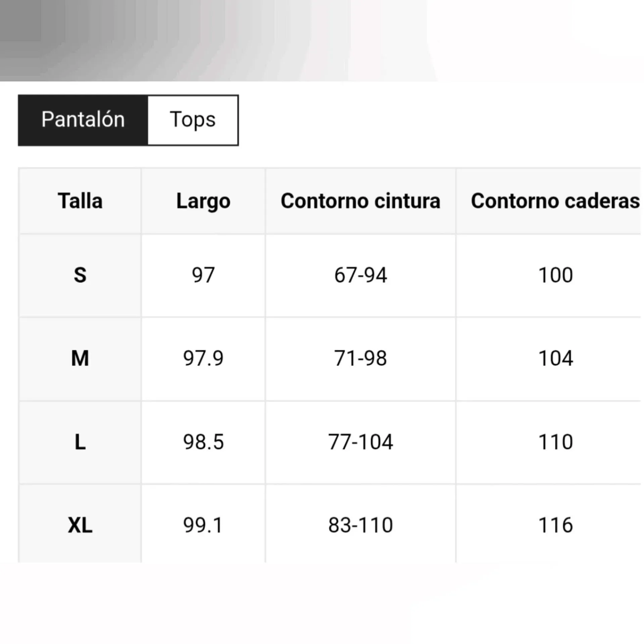Click the 100 hip measurement cell
The width and height of the screenshot is (644, 644).
tap(555, 275)
